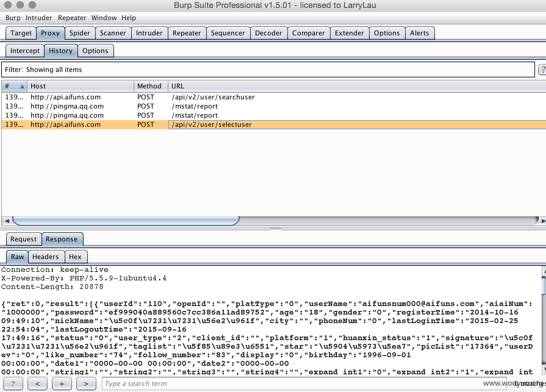View the Alerts tab
546x392 pixels.
[419, 33]
